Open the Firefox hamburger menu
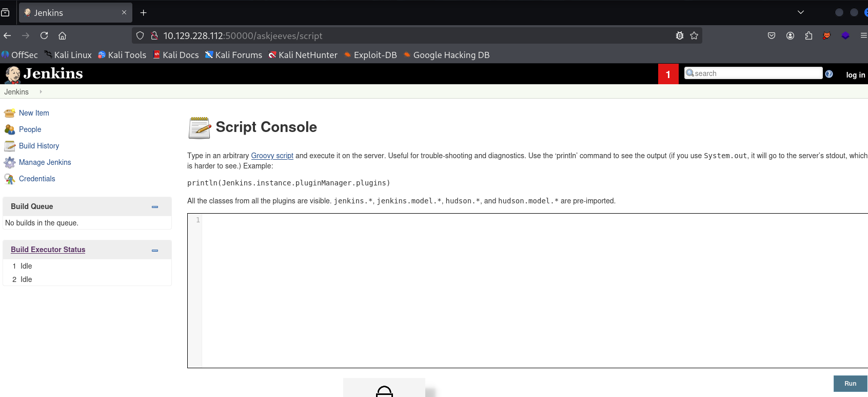The image size is (868, 397). 863,35
